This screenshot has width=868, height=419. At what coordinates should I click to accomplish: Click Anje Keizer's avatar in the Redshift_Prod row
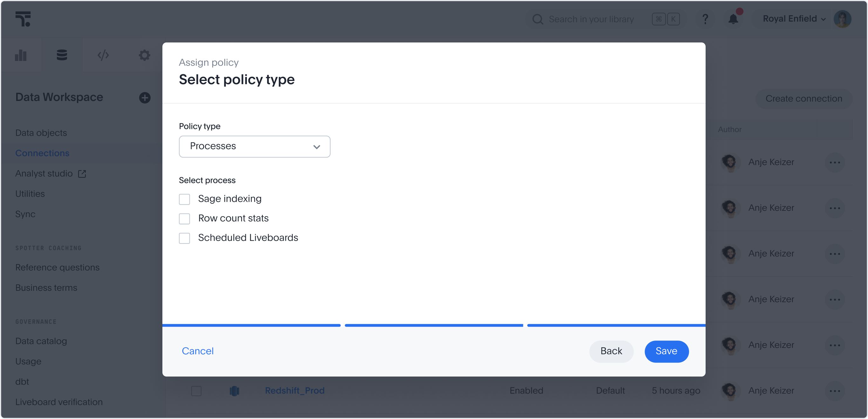(x=730, y=391)
